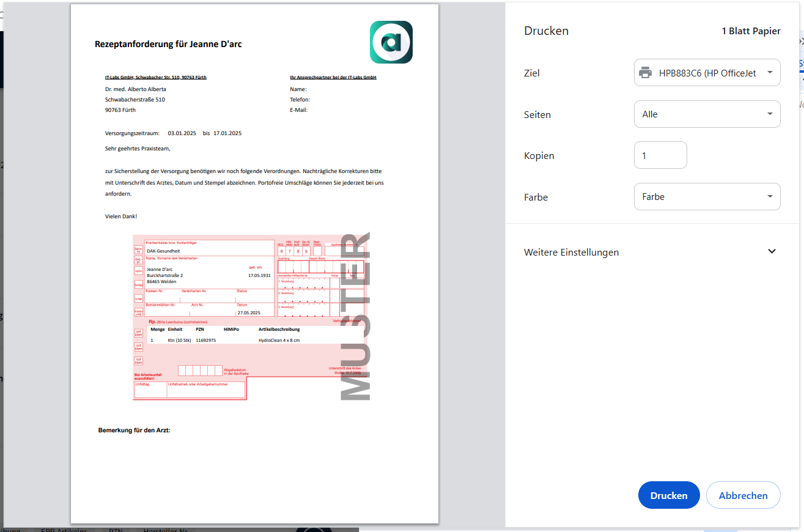Click the Unfallbetrieb oder Arbeitgebernummer field

205,390
